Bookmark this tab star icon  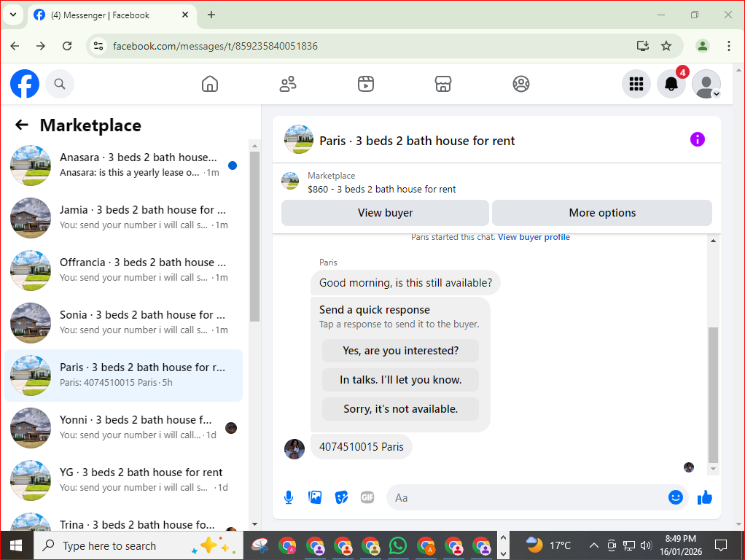tap(666, 46)
